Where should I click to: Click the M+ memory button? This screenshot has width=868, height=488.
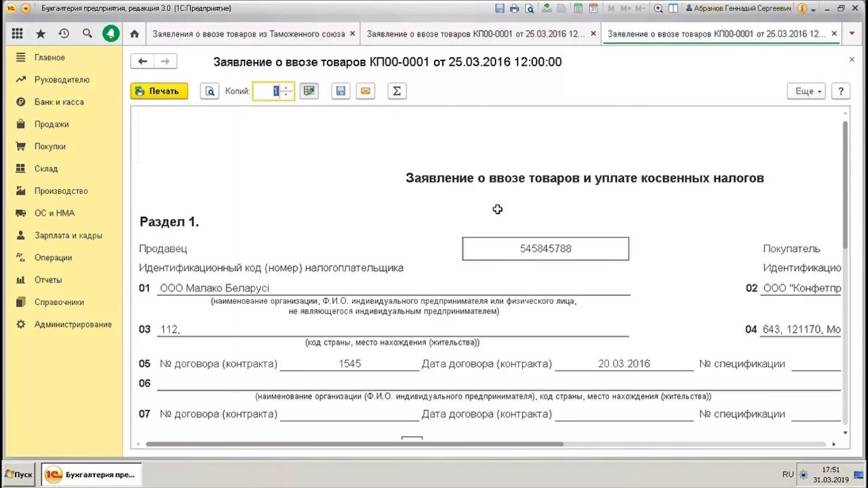pos(625,8)
